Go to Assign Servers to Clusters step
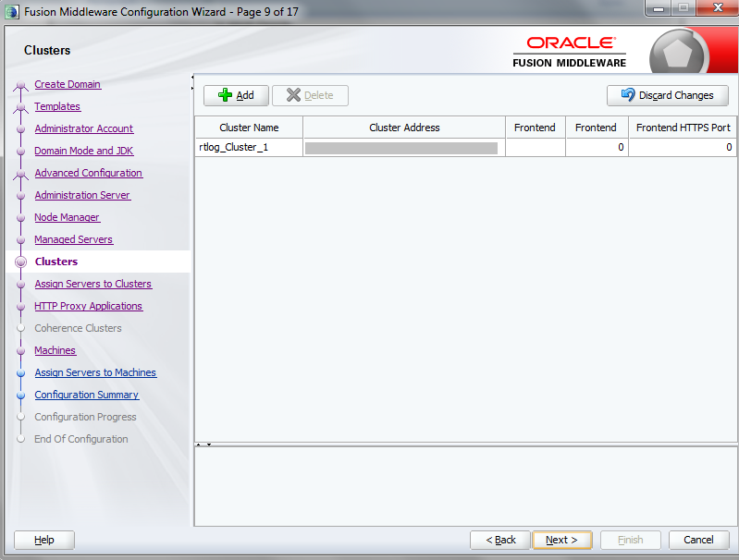This screenshot has width=739, height=560. pos(93,284)
